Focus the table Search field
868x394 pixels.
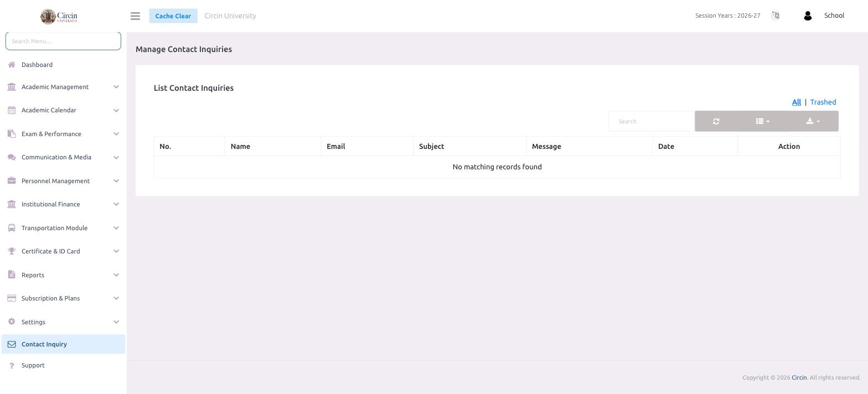(652, 121)
